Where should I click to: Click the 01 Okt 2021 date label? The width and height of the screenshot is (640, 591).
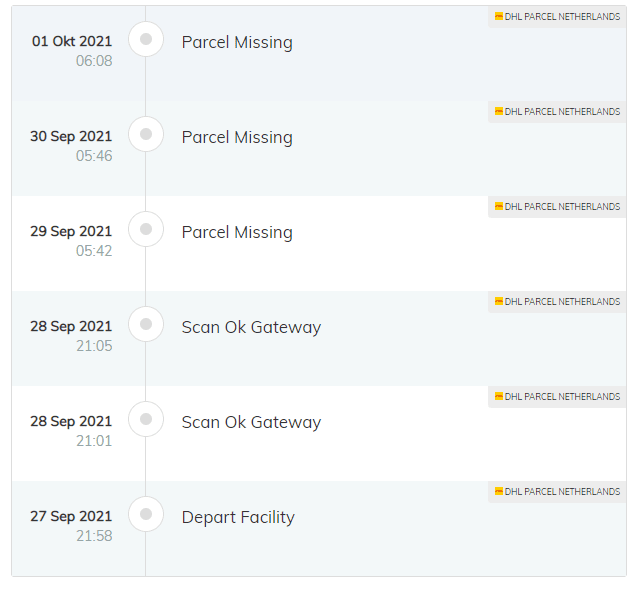point(72,41)
